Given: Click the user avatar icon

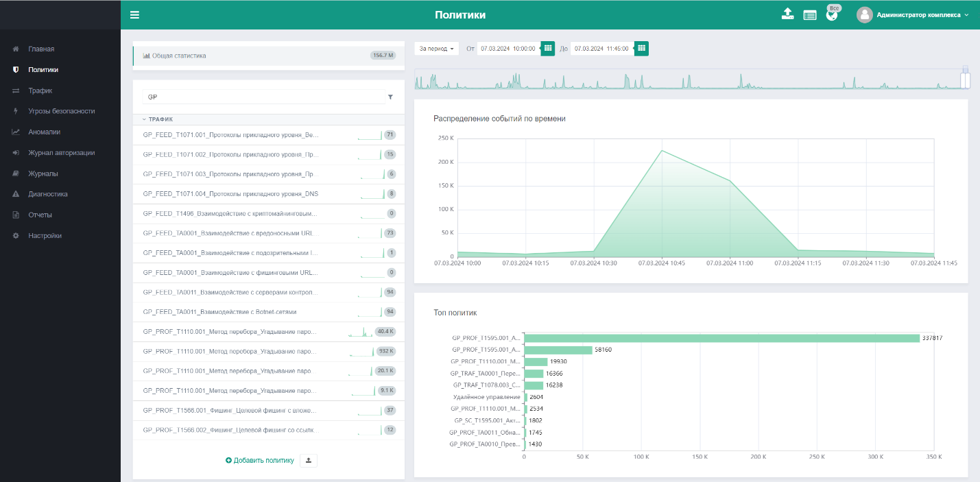Looking at the screenshot, I should click(864, 14).
